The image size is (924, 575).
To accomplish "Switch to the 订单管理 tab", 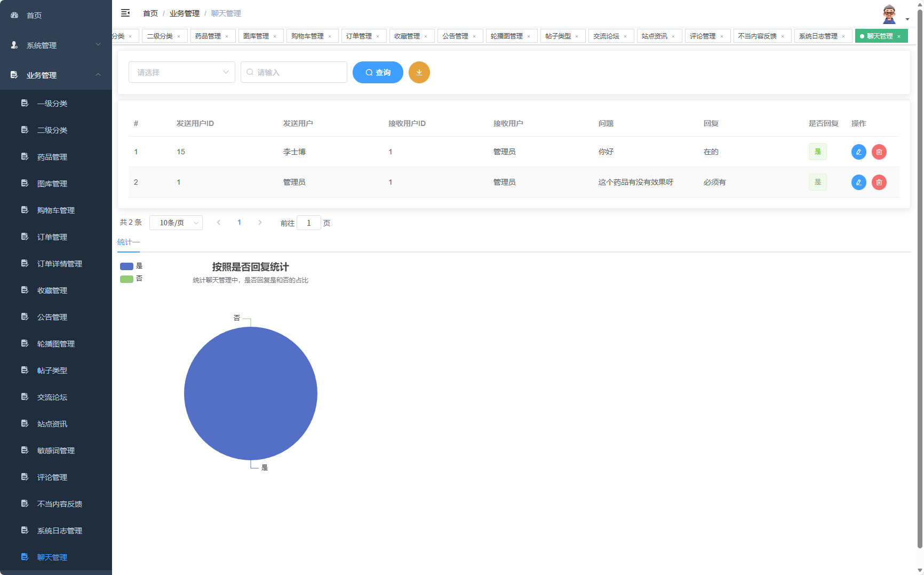I will (x=360, y=36).
